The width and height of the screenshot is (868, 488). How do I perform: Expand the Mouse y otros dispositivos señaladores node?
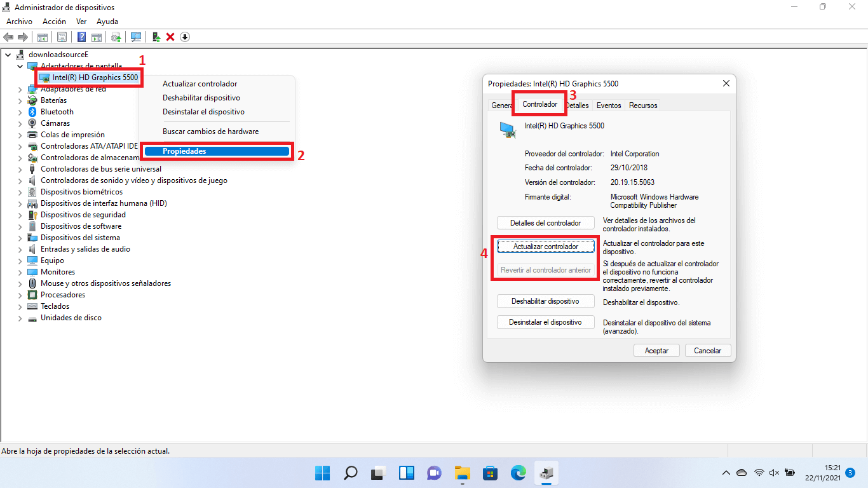pos(20,283)
